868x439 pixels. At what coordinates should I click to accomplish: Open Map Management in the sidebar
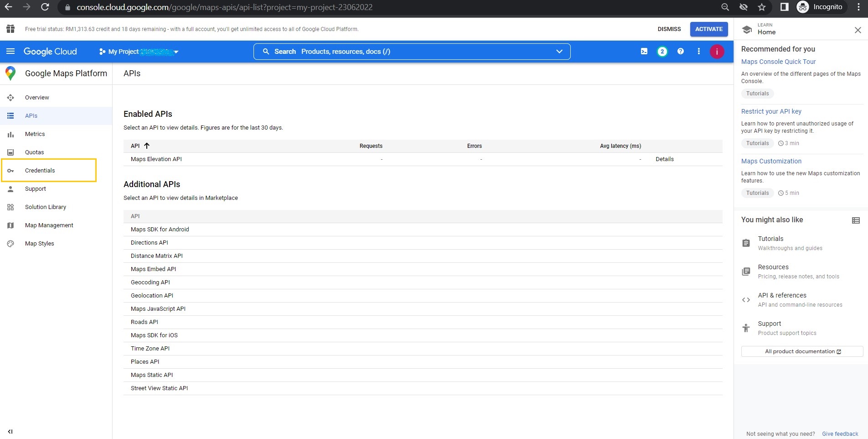(x=56, y=225)
